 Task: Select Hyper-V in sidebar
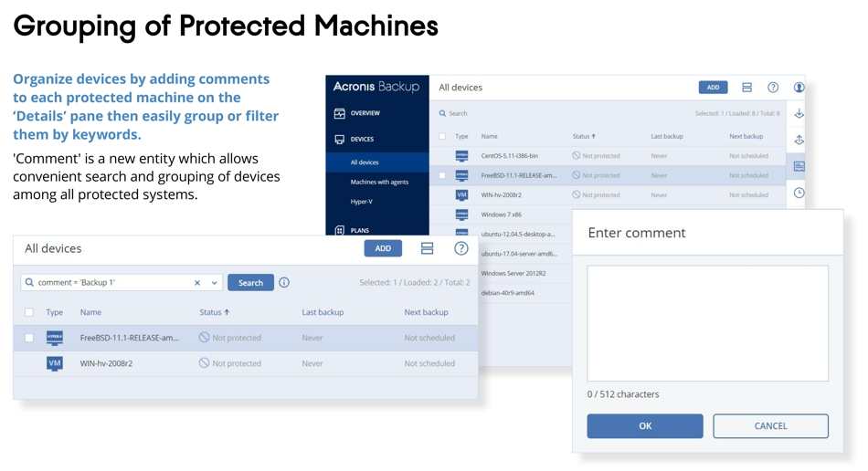tap(361, 202)
